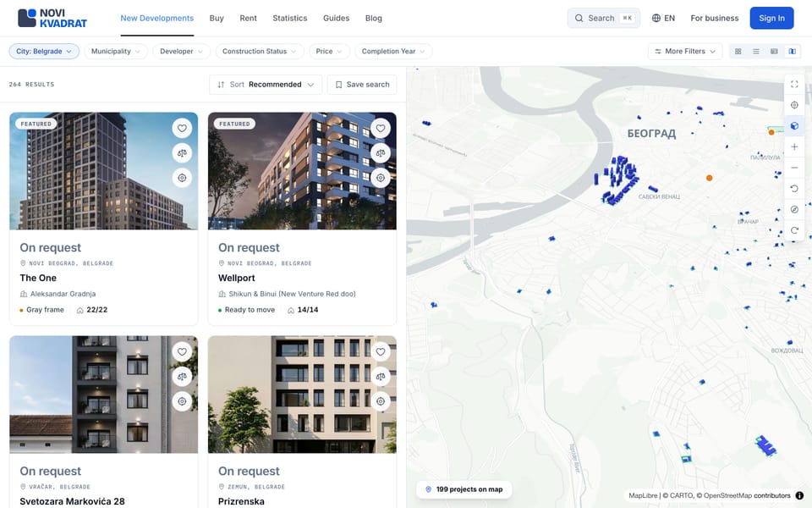Click the Save search button
Image resolution: width=812 pixels, height=508 pixels.
click(x=362, y=85)
